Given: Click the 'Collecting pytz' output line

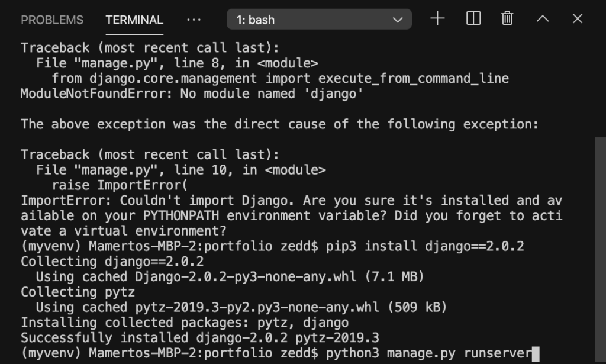Looking at the screenshot, I should [78, 292].
